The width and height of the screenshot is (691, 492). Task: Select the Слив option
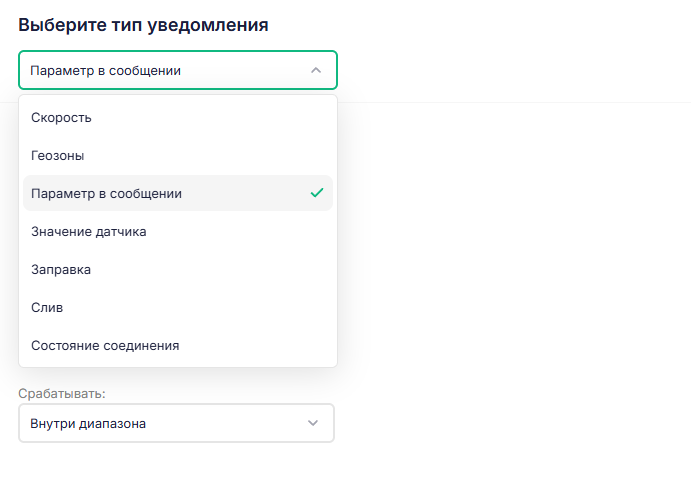pos(178,307)
